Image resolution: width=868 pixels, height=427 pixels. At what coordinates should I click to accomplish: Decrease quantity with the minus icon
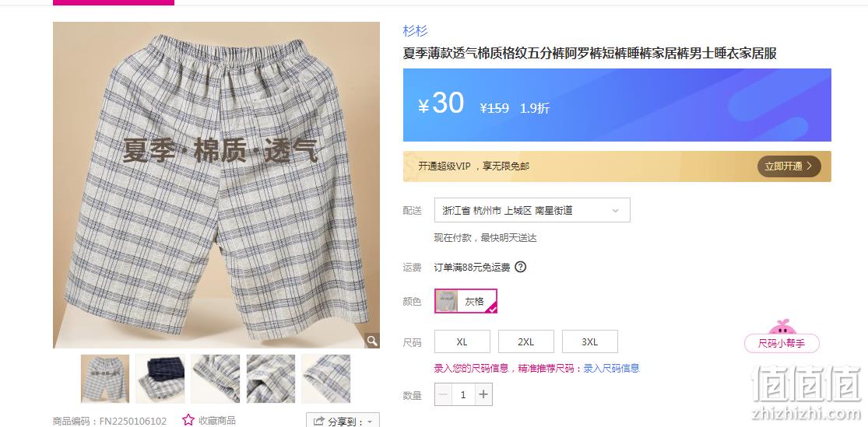443,394
